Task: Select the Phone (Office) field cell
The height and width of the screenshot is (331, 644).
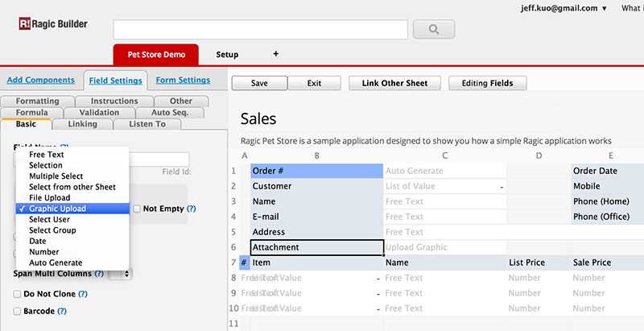Action: (x=608, y=217)
